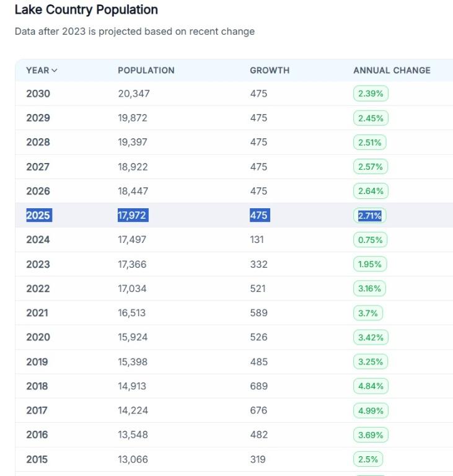Select population value 17,972
Image resolution: width=453 pixels, height=476 pixels.
133,216
